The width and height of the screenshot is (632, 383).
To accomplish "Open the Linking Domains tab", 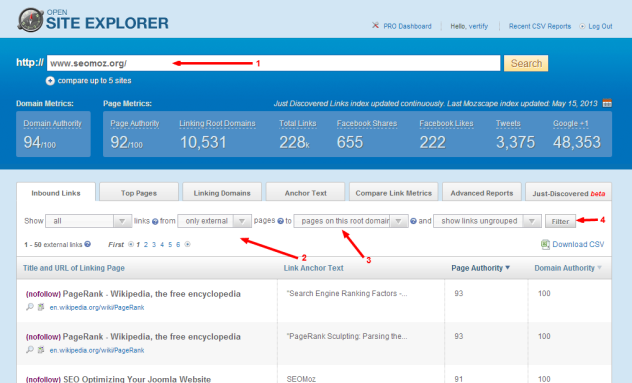I will [x=222, y=193].
